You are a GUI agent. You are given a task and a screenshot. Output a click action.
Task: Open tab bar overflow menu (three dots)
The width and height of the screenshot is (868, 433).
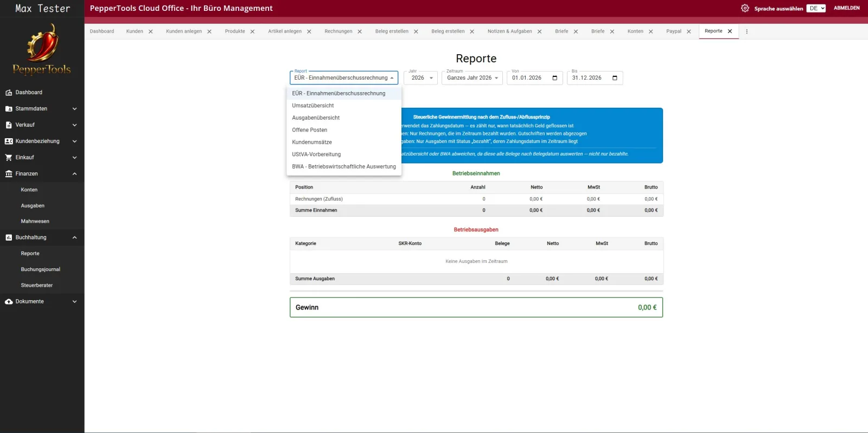pos(746,31)
